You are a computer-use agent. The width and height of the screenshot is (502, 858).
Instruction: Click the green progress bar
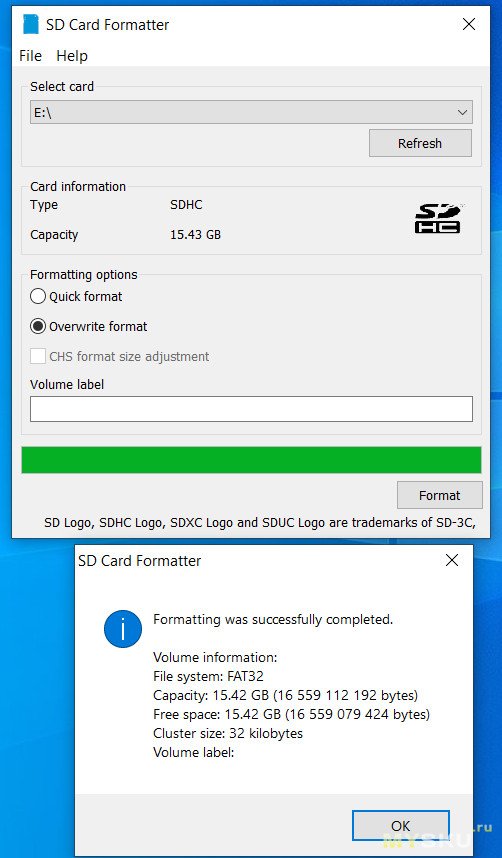click(251, 460)
